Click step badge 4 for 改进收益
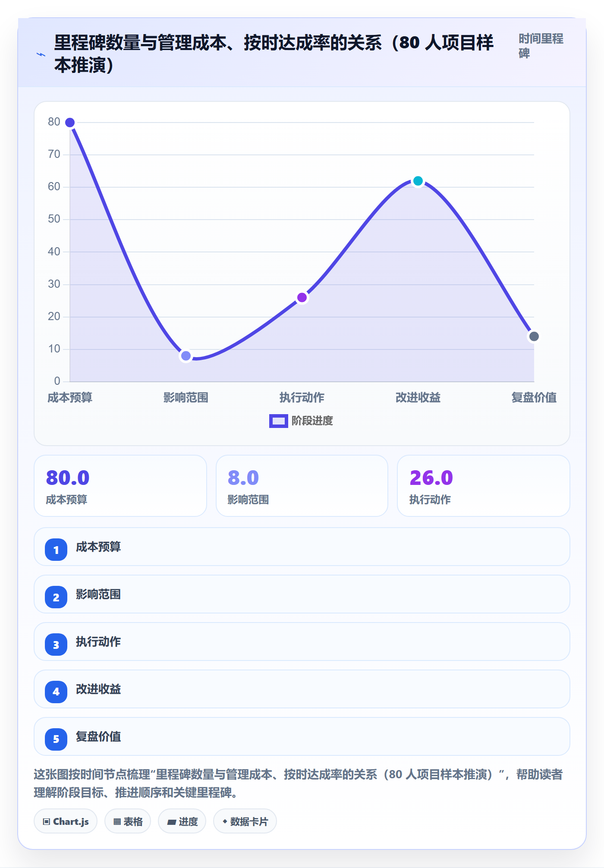 pyautogui.click(x=56, y=692)
